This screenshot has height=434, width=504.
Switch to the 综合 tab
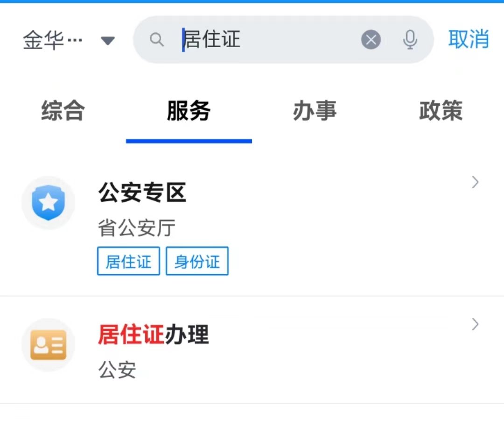coord(63,112)
